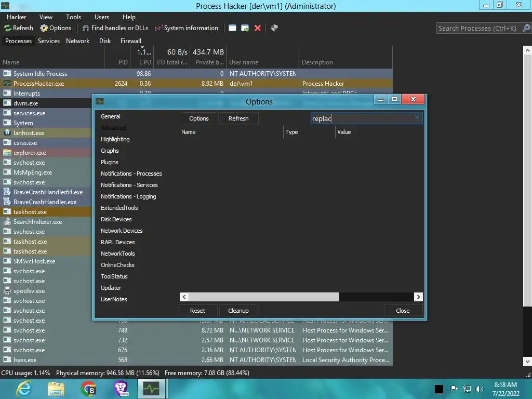The width and height of the screenshot is (532, 399).
Task: Close the Options dialog with Close button
Action: [x=403, y=311]
